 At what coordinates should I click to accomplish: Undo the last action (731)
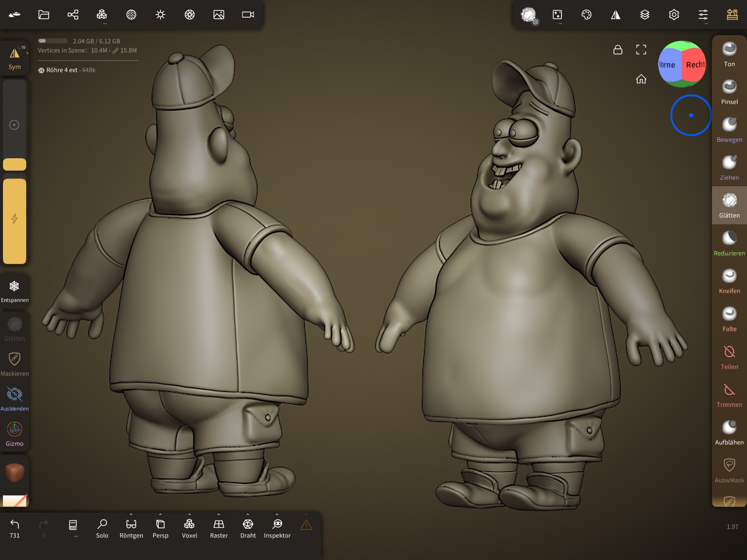click(15, 529)
